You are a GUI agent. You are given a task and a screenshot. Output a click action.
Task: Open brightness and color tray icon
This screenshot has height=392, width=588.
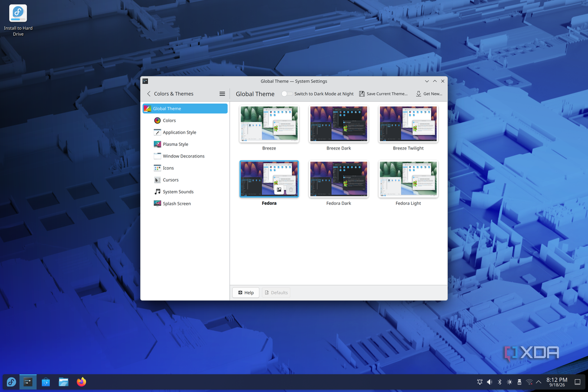click(510, 382)
